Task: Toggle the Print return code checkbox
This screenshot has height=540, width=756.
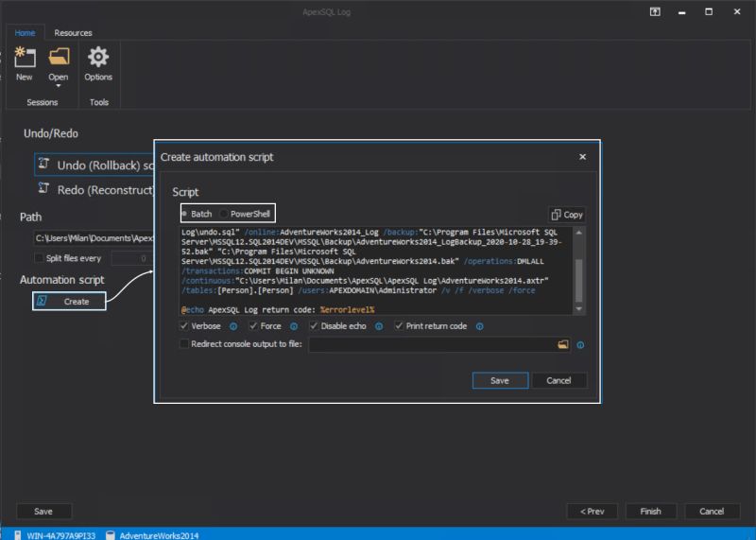Action: tap(399, 325)
